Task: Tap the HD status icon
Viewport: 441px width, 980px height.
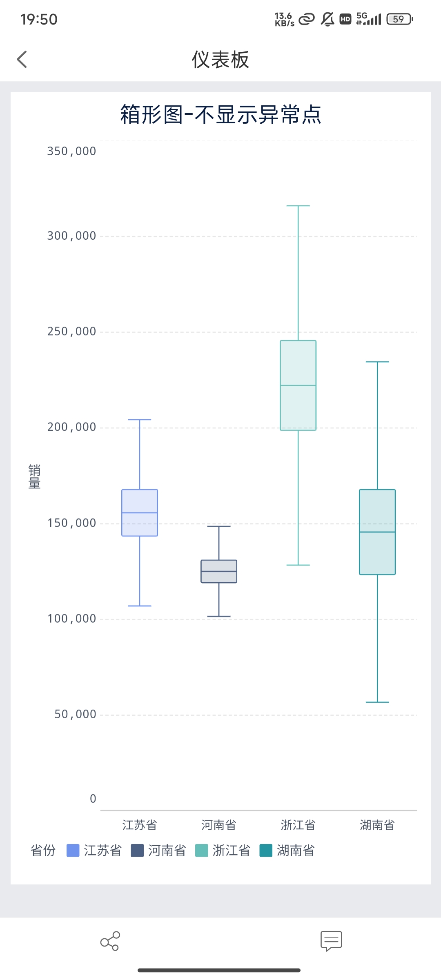Action: coord(345,19)
